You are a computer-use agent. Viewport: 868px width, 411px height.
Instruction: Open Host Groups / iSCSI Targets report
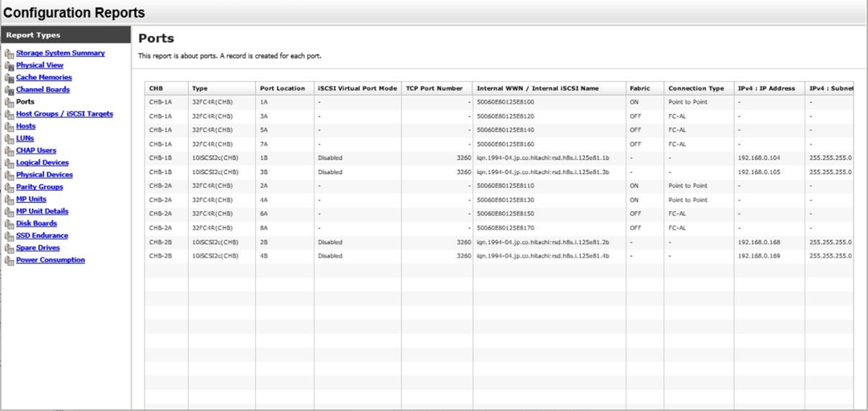(x=64, y=114)
